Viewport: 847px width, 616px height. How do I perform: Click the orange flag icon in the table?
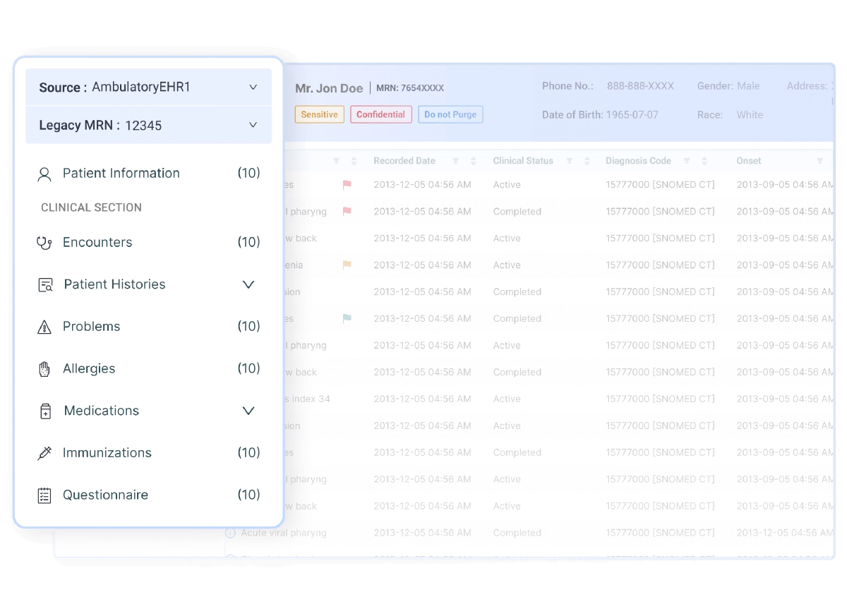tap(347, 265)
